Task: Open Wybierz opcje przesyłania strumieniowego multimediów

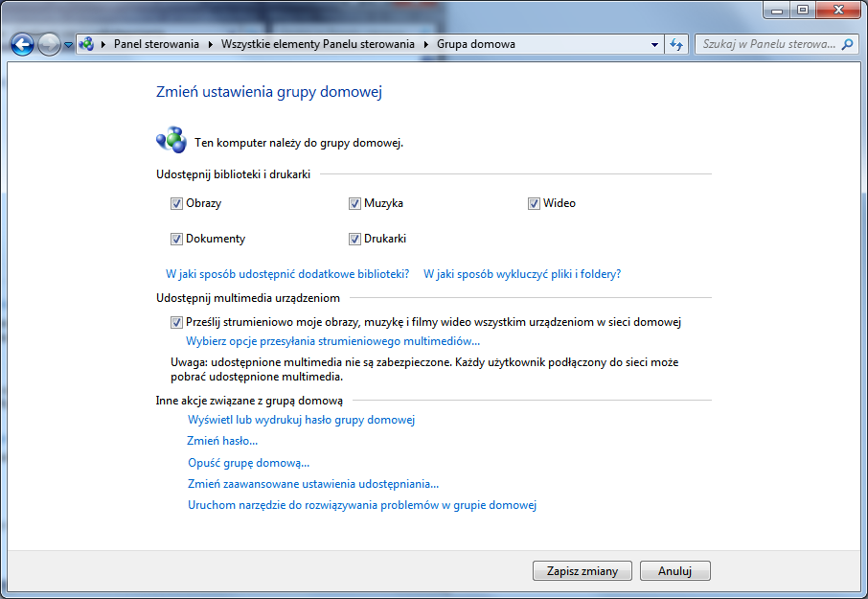Action: tap(332, 341)
